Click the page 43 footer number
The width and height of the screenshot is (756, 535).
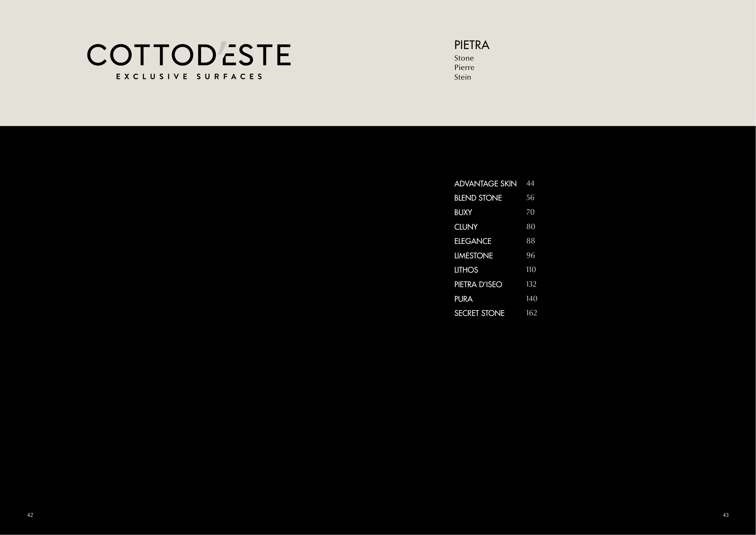tap(725, 515)
